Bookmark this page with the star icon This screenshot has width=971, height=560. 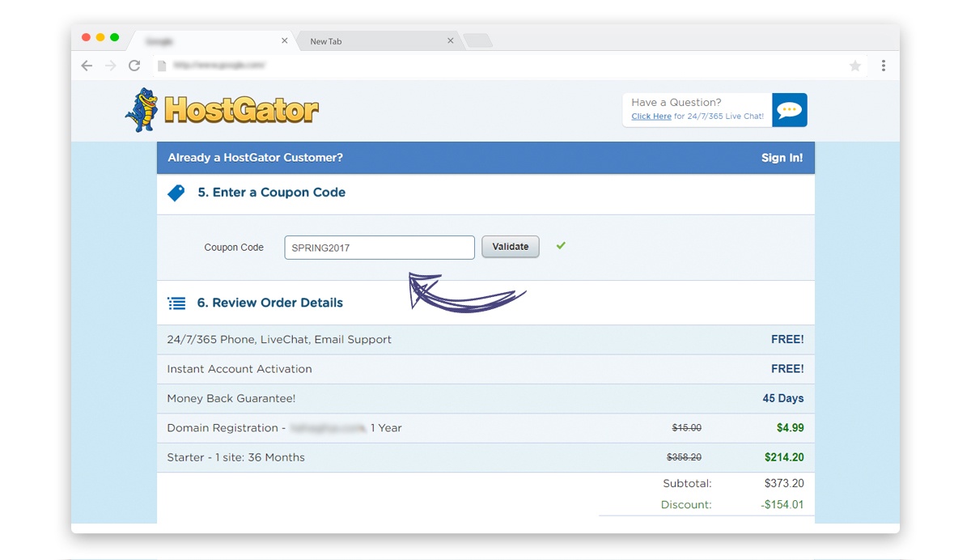[x=855, y=66]
